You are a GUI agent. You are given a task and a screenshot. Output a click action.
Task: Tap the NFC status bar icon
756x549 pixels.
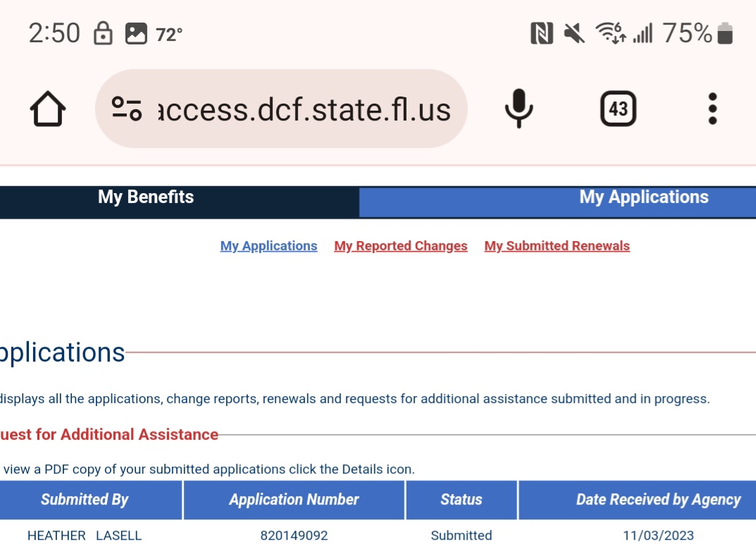542,33
